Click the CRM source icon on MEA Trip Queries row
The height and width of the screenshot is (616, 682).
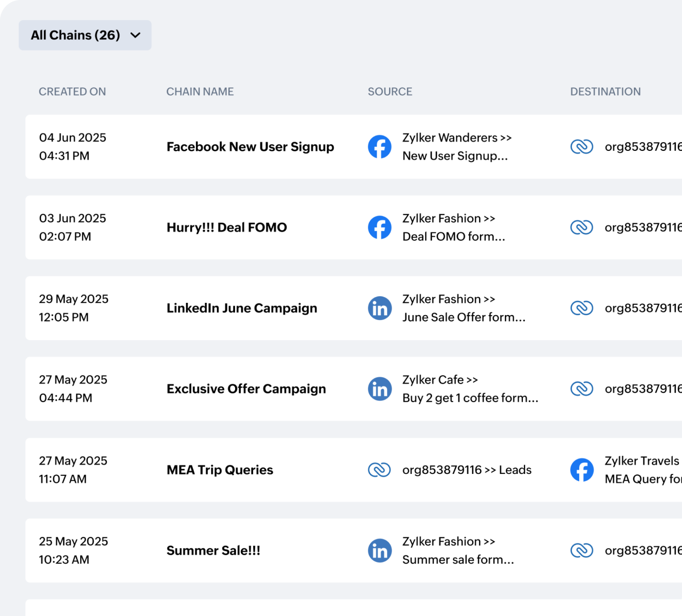[x=380, y=469]
